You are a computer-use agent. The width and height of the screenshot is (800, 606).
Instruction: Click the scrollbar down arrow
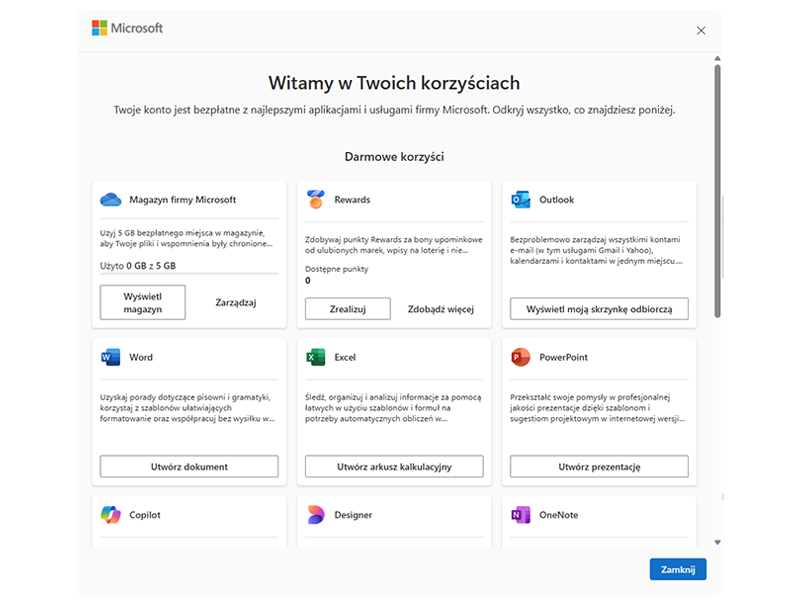tap(717, 542)
